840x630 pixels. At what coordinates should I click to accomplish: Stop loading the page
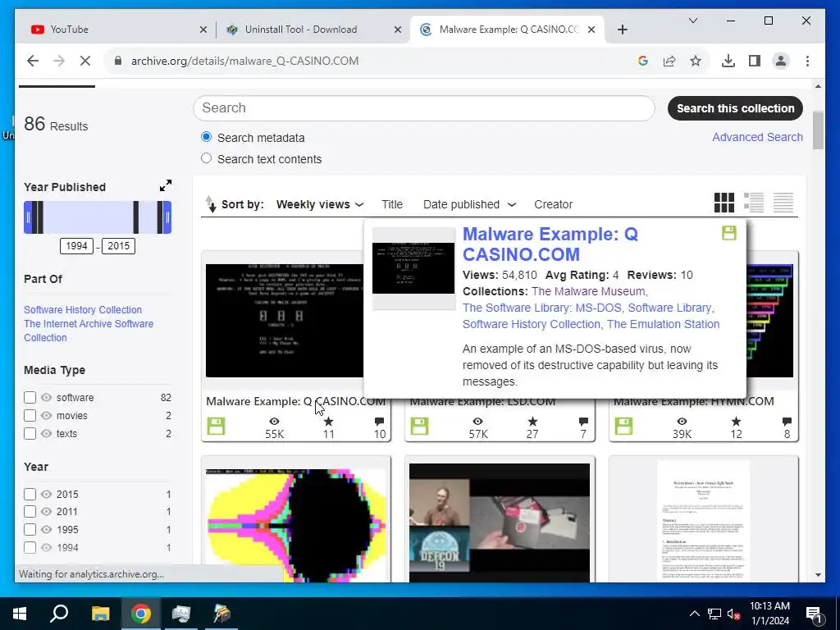pyautogui.click(x=85, y=61)
